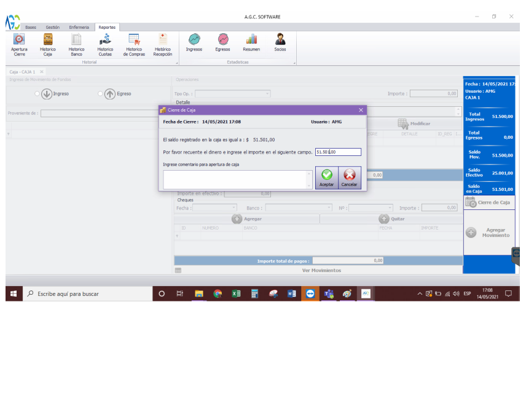Click Importe field in Operaciones
The height and width of the screenshot is (420, 526).
point(433,93)
